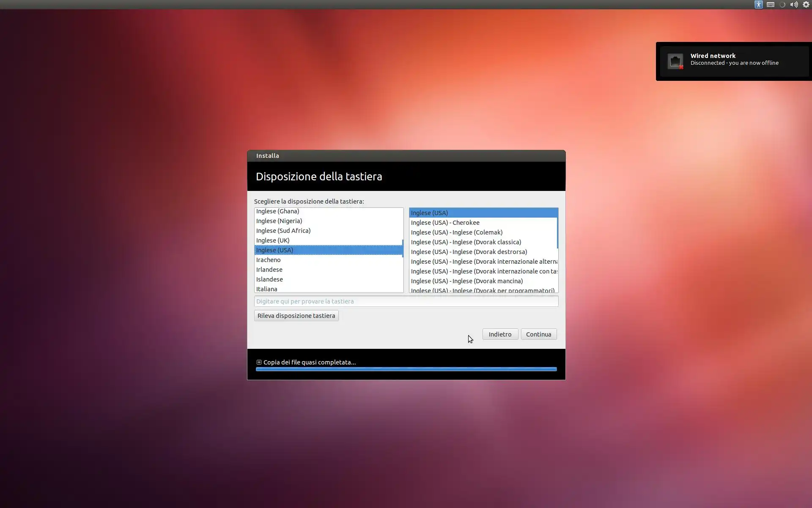Click the wired network notification icon

[x=675, y=61]
